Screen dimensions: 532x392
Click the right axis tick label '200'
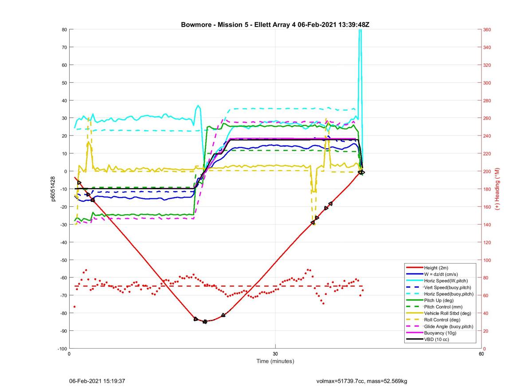[487, 171]
